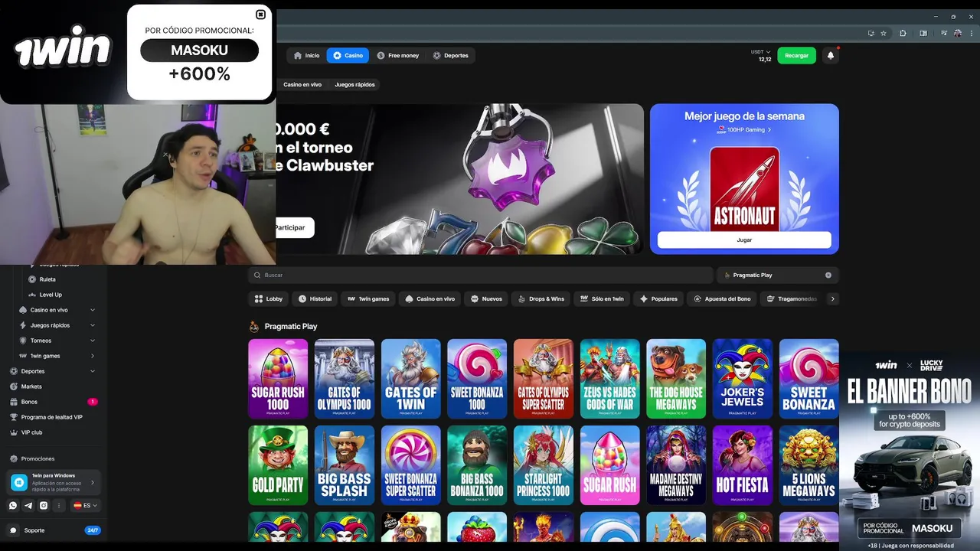Bookmark this page with the star icon
Image resolution: width=980 pixels, height=551 pixels.
tap(883, 33)
